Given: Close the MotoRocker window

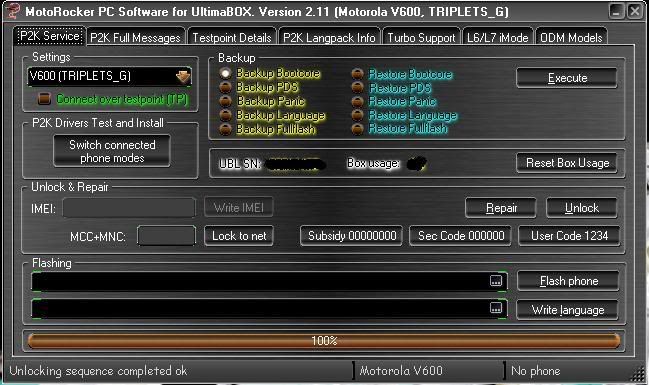Looking at the screenshot, I should point(635,11).
